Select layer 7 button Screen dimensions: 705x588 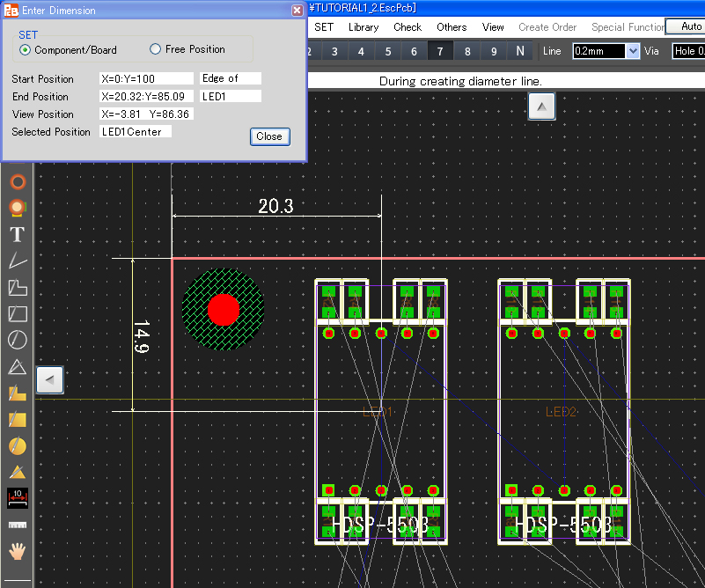pos(441,51)
